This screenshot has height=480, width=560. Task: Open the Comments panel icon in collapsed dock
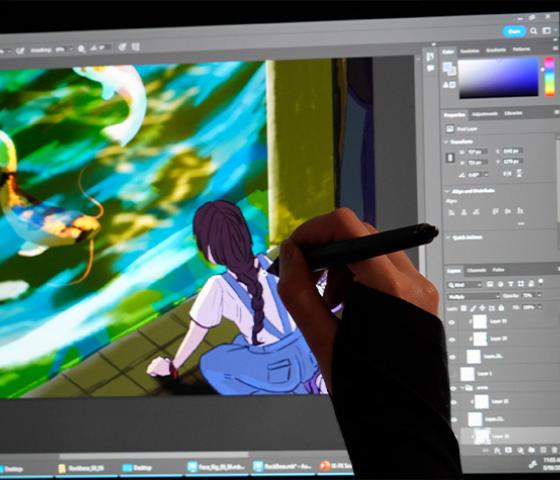(430, 68)
